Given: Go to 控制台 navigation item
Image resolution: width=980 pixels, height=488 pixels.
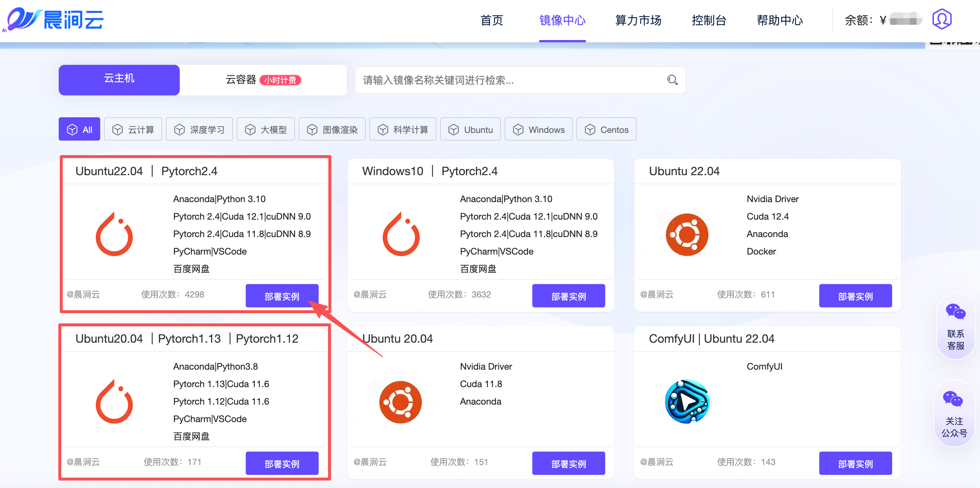Looking at the screenshot, I should pos(709,20).
